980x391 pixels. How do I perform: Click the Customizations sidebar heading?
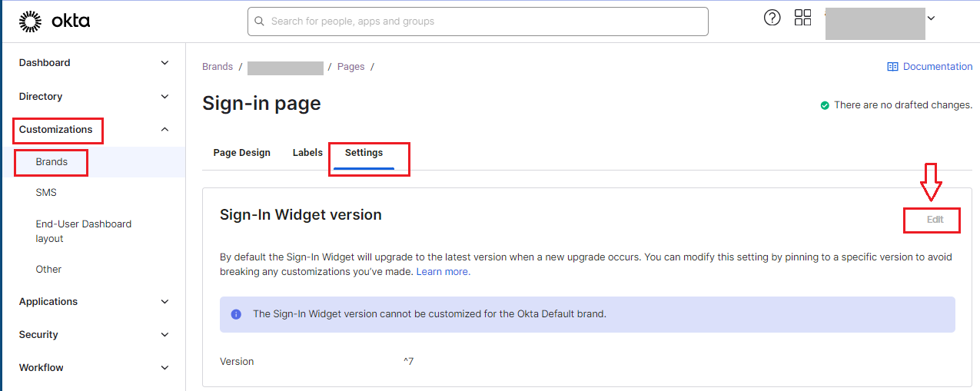pos(55,130)
